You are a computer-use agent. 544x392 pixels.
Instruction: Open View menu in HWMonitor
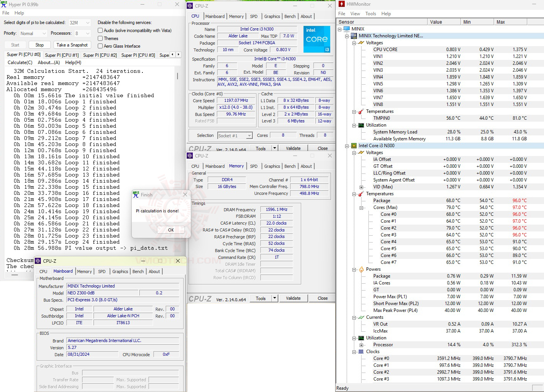pos(355,14)
